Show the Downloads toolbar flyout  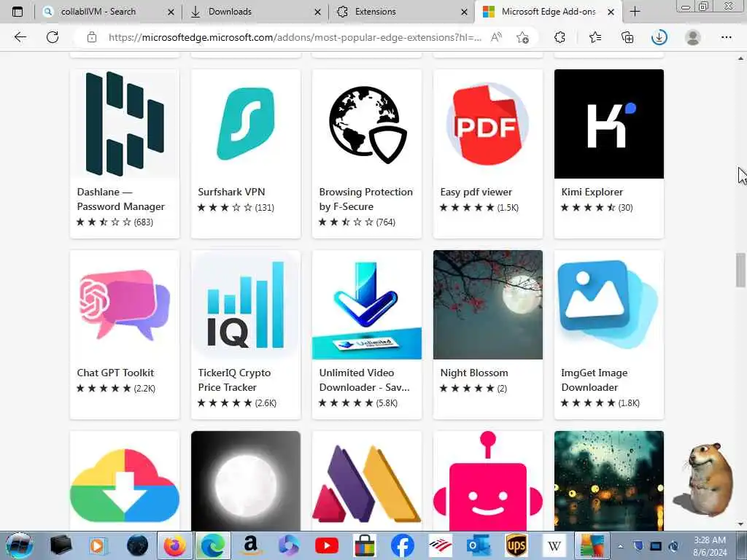[x=659, y=37]
